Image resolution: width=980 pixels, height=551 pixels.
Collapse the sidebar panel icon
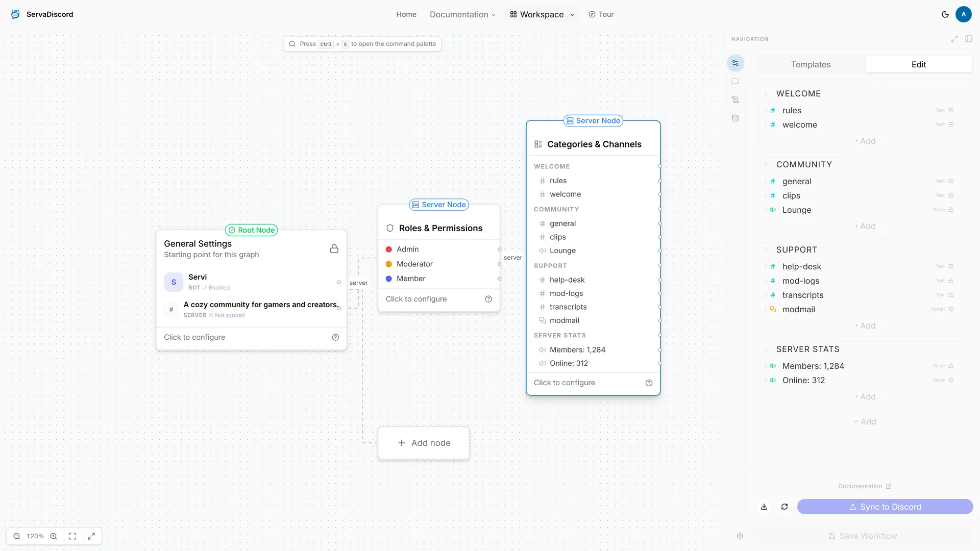point(968,39)
